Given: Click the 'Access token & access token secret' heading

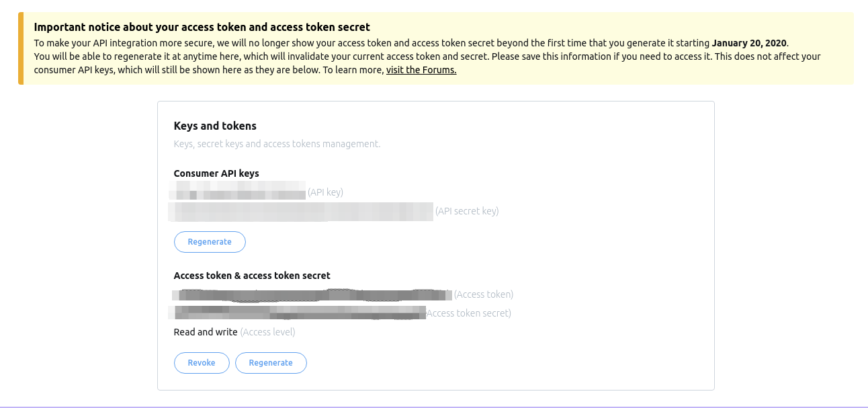Looking at the screenshot, I should 251,275.
